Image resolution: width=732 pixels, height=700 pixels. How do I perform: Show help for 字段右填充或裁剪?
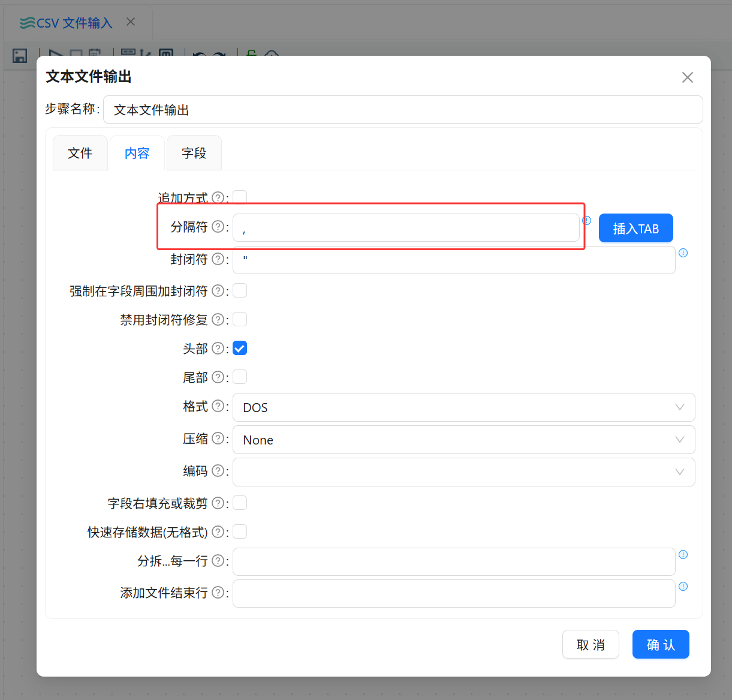coord(218,503)
